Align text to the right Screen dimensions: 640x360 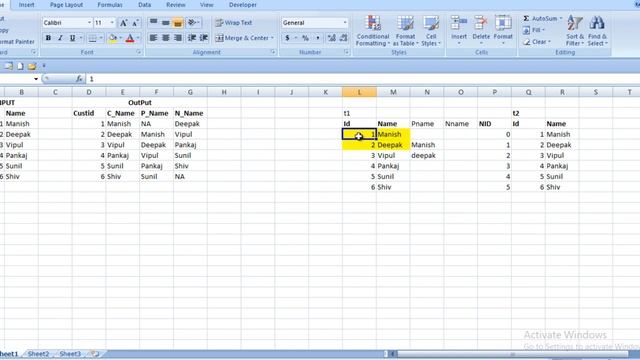(178, 38)
